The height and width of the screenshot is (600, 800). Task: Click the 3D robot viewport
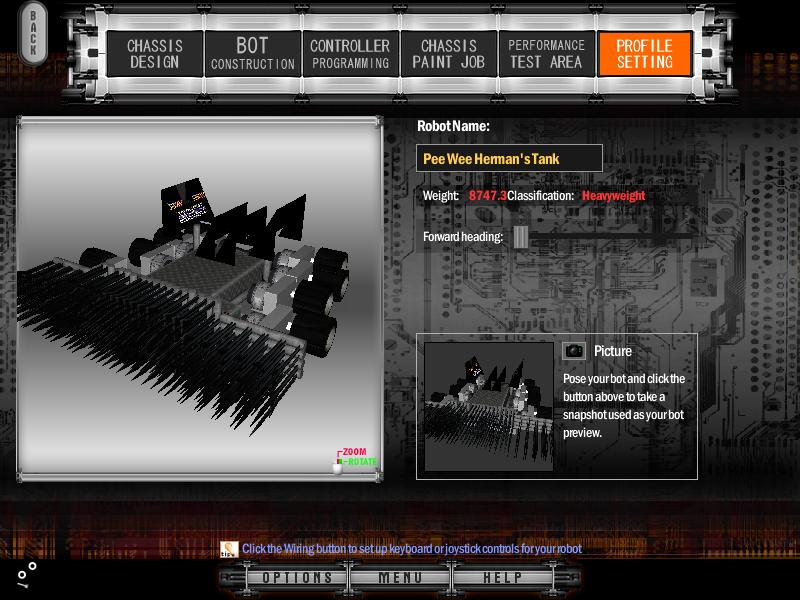tap(199, 299)
